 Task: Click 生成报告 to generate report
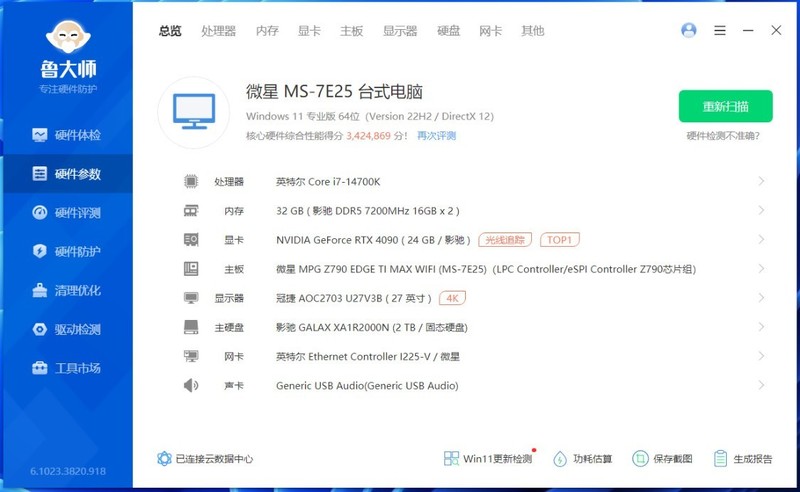[x=743, y=458]
